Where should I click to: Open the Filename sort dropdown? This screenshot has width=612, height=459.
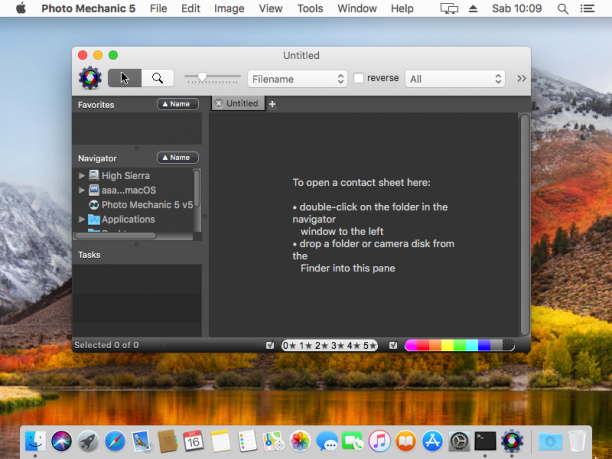pyautogui.click(x=297, y=79)
